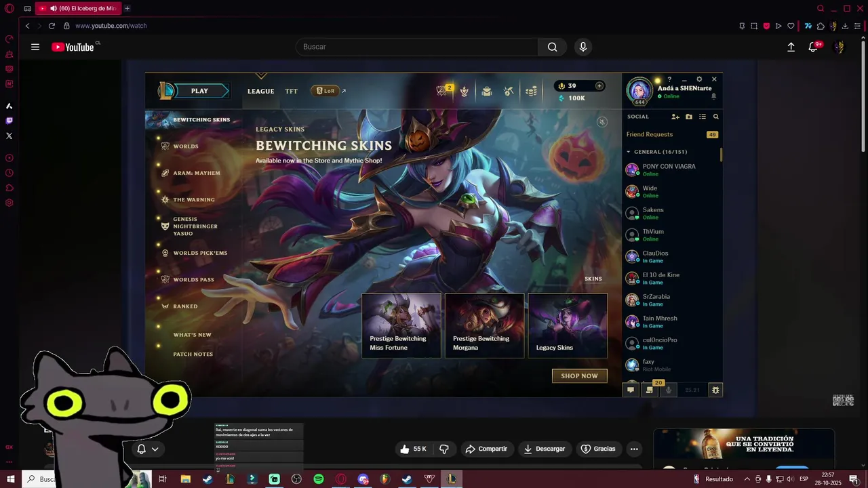Select RANKED in the side menu
The height and width of the screenshot is (488, 868).
185,306
